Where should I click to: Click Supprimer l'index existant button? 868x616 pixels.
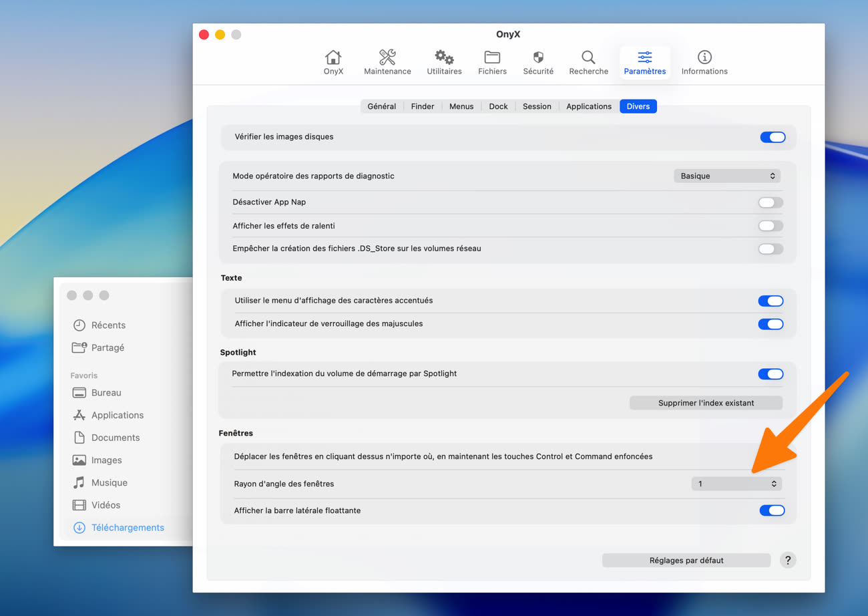tap(706, 404)
